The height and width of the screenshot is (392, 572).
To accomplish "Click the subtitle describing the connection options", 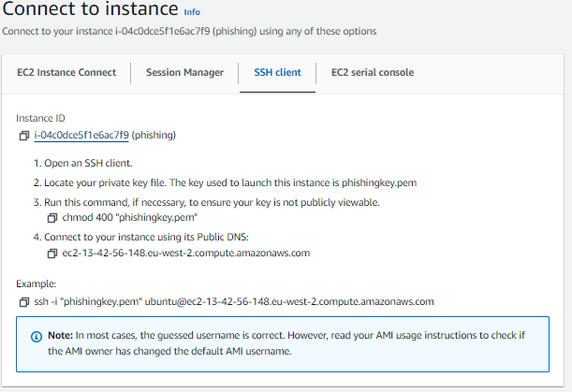I will (x=189, y=31).
